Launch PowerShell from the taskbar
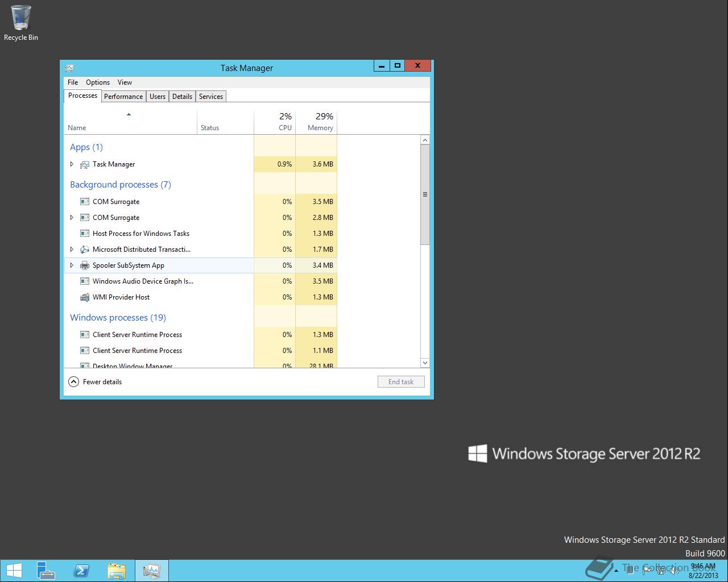The image size is (728, 582). pyautogui.click(x=81, y=571)
